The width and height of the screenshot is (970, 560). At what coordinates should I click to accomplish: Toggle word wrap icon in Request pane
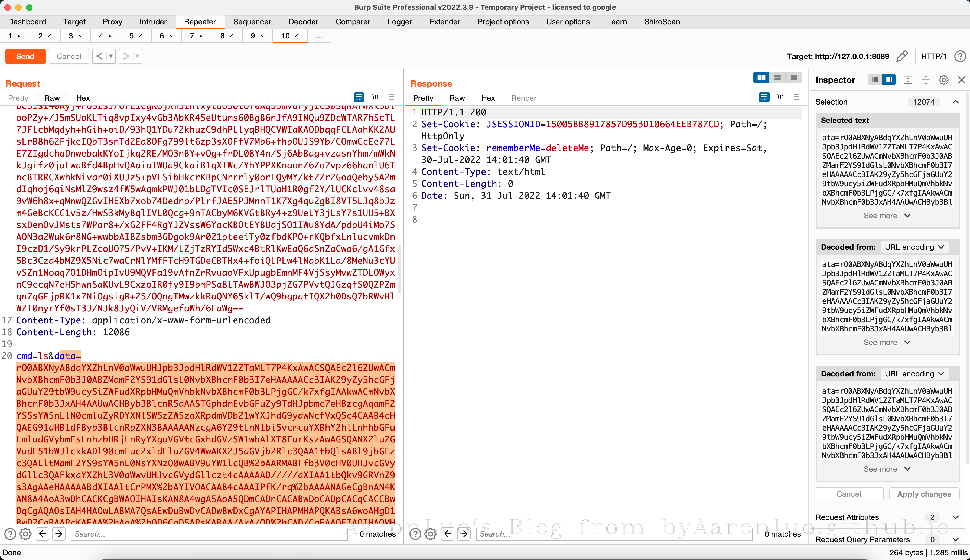[359, 97]
